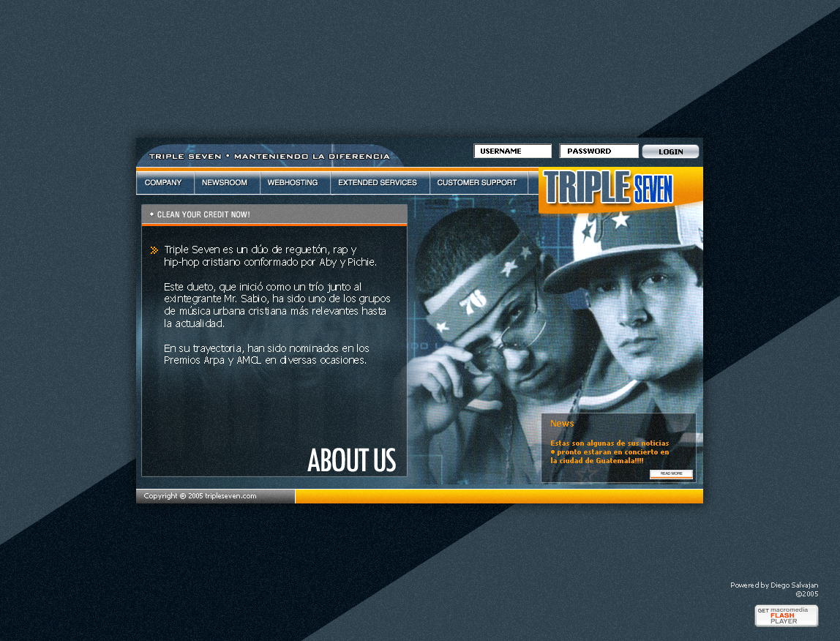
Task: Focus the Password input field
Action: (x=599, y=151)
